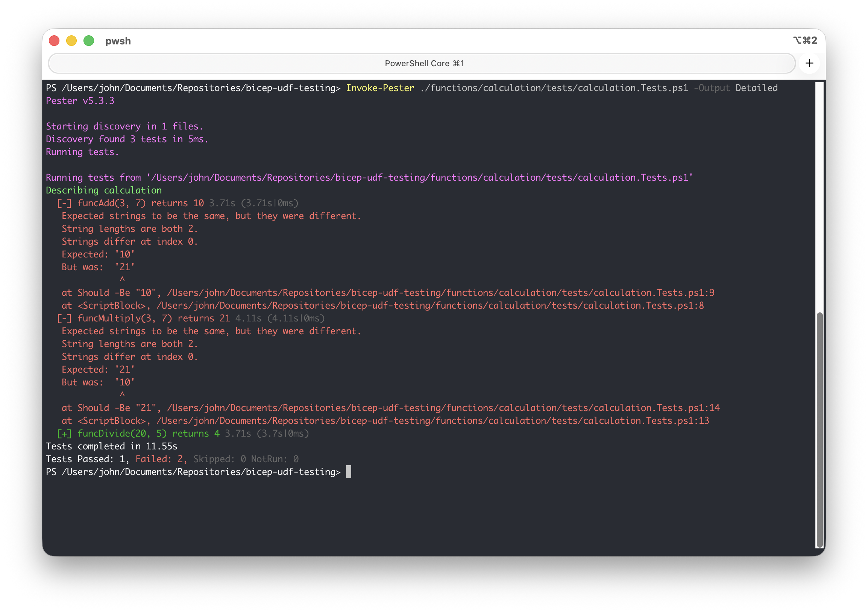
Task: Click the ⌥⌘2 window shortcut indicator
Action: coord(805,41)
